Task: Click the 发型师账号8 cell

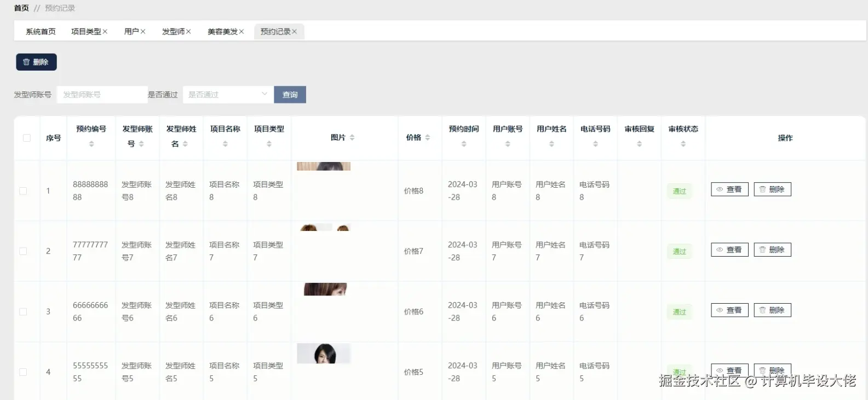Action: [x=136, y=191]
